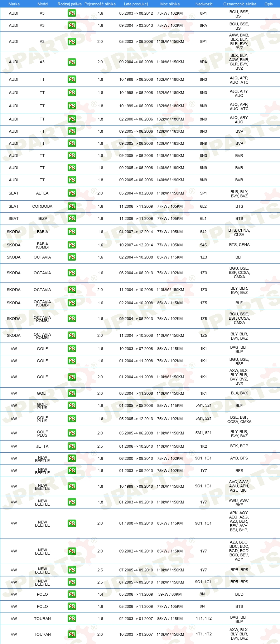This screenshot has height=644, width=280.
Task: Click the Marka column header
Action: click(14, 4)
